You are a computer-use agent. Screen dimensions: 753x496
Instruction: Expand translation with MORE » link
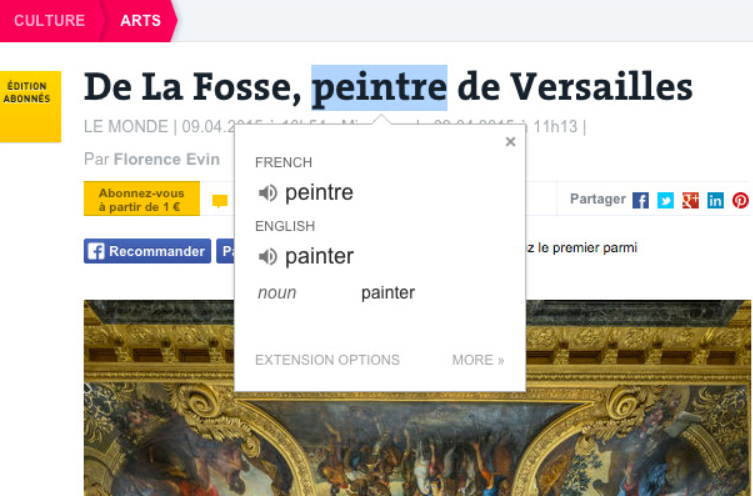(x=478, y=360)
